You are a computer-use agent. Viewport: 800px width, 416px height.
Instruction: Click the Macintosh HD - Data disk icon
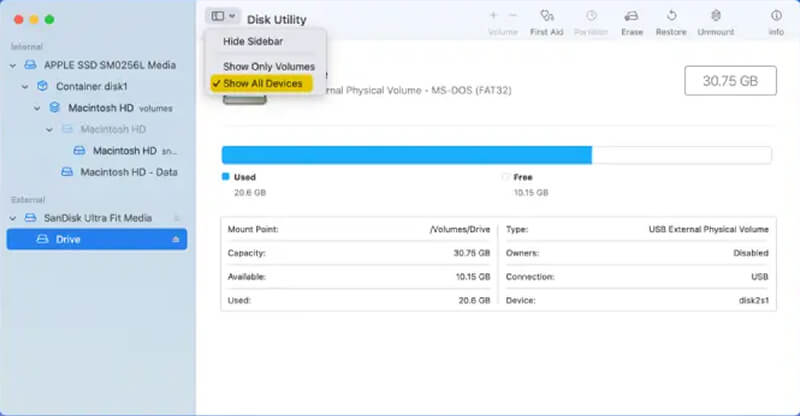tap(67, 172)
